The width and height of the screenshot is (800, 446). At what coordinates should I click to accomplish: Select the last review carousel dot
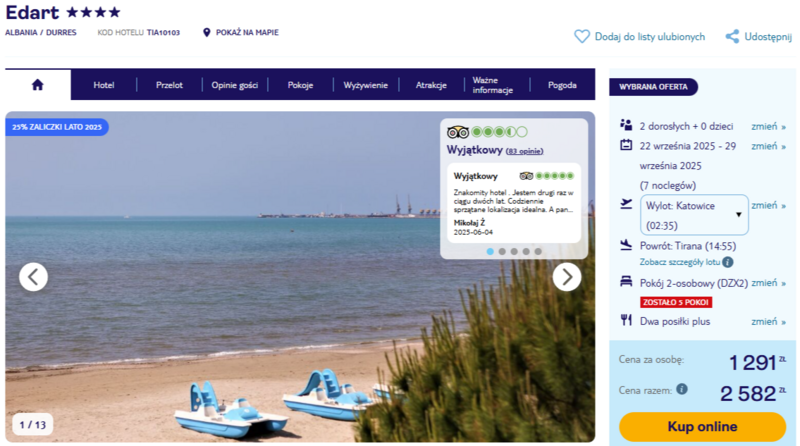538,252
